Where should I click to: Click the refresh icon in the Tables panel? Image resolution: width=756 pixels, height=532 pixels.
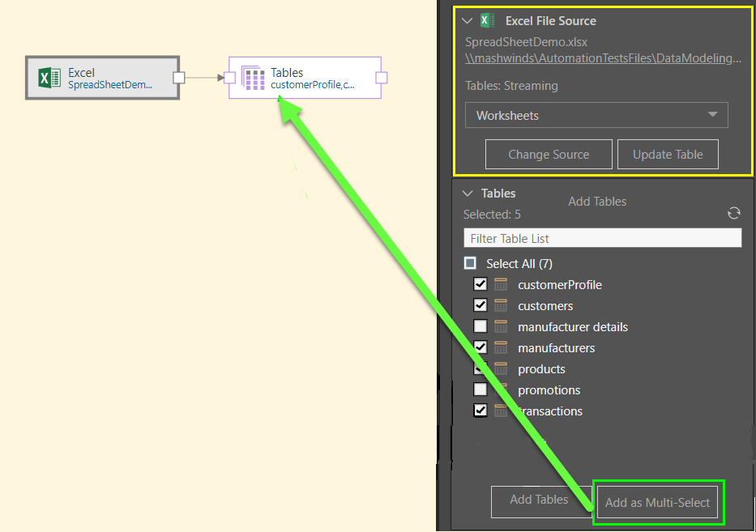pyautogui.click(x=733, y=214)
